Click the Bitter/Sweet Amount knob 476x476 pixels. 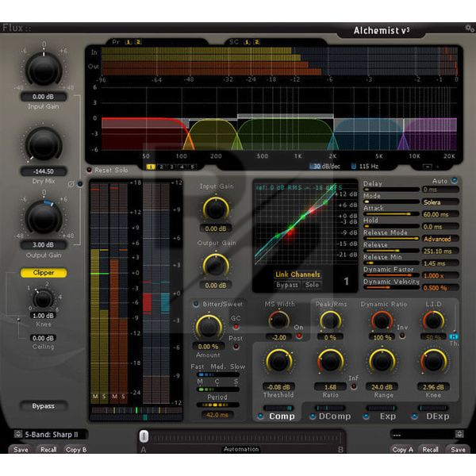(209, 327)
